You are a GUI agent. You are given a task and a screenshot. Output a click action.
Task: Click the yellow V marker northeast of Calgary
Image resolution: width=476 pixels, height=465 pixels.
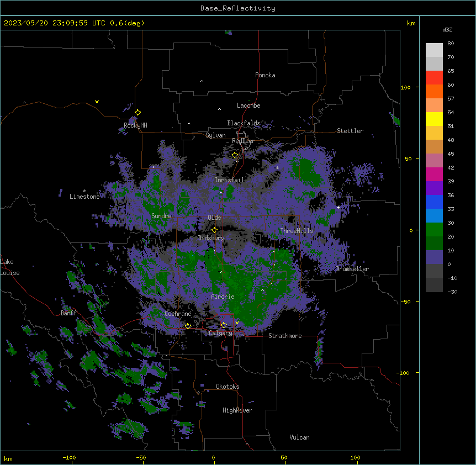pyautogui.click(x=237, y=323)
